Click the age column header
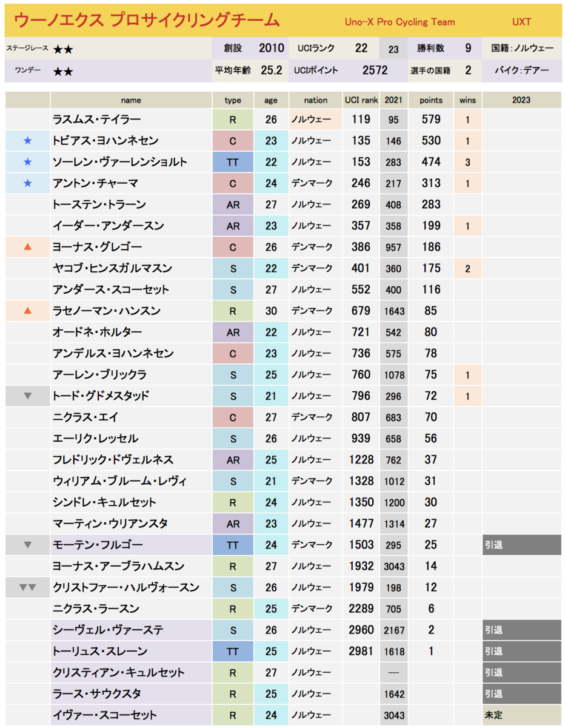This screenshot has width=565, height=728. (x=271, y=100)
